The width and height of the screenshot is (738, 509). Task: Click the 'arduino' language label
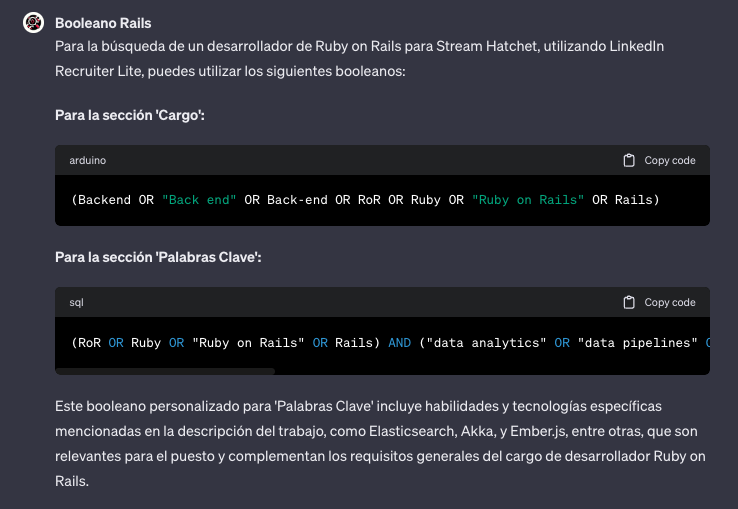pos(88,161)
